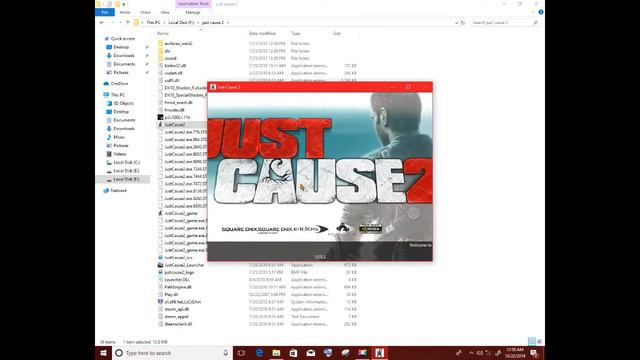This screenshot has width=640, height=360.
Task: Select the steam_api.dll file
Action: pyautogui.click(x=176, y=309)
